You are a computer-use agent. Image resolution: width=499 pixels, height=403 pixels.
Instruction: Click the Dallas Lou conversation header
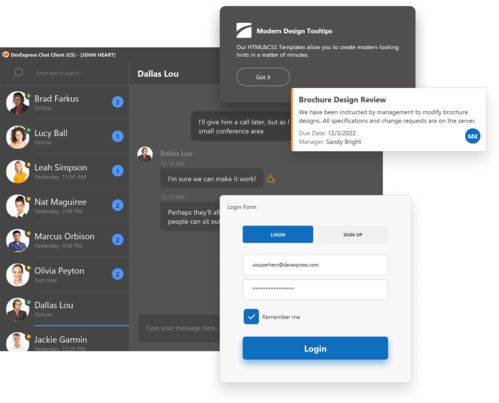(158, 74)
